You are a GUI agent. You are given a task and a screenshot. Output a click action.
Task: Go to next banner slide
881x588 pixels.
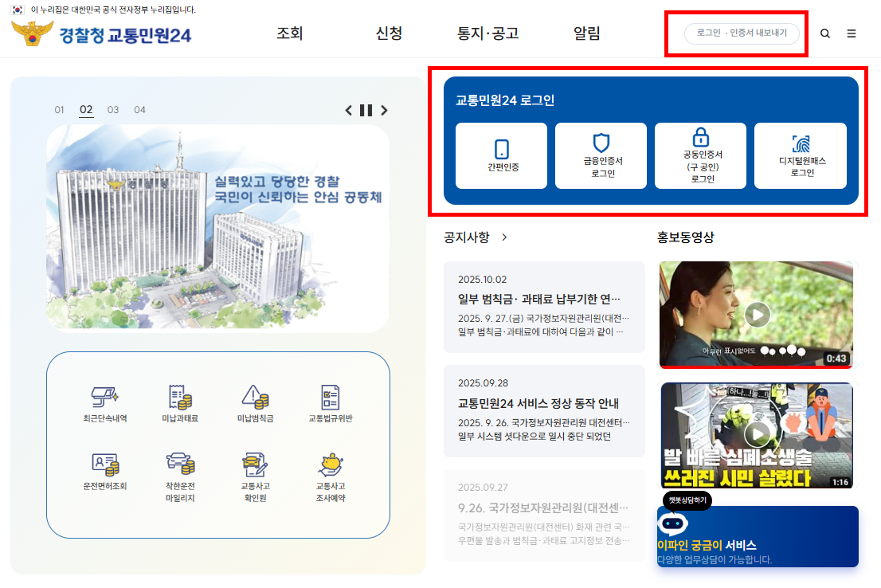coord(384,110)
